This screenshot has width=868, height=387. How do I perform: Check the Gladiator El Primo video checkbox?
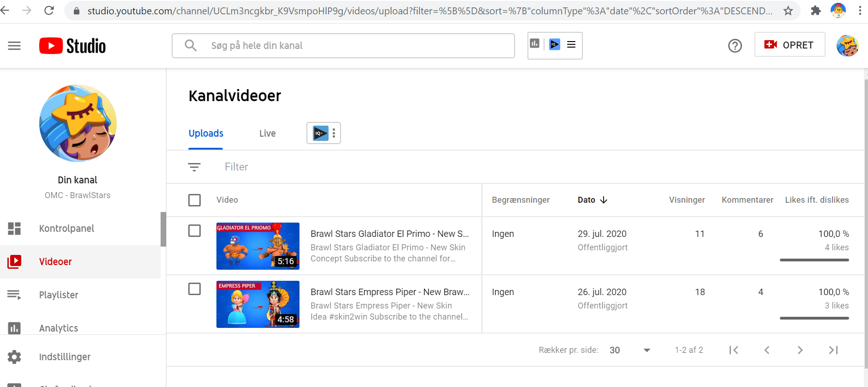[x=195, y=230]
